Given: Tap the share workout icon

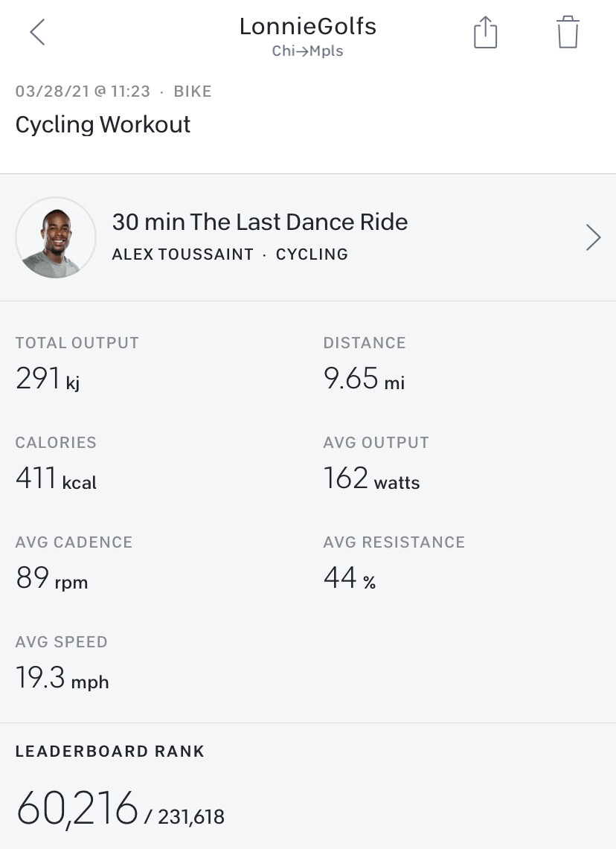Looking at the screenshot, I should coord(485,33).
